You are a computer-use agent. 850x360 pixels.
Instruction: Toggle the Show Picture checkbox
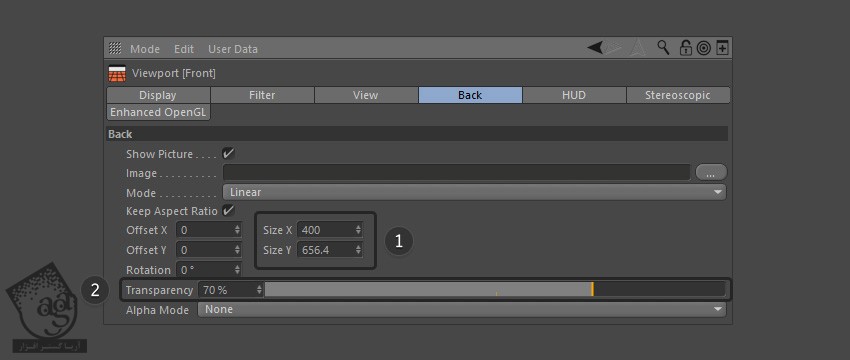[228, 153]
